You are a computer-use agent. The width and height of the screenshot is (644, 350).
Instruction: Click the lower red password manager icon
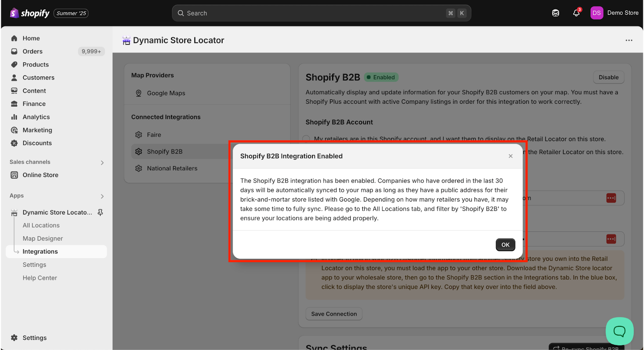(611, 239)
